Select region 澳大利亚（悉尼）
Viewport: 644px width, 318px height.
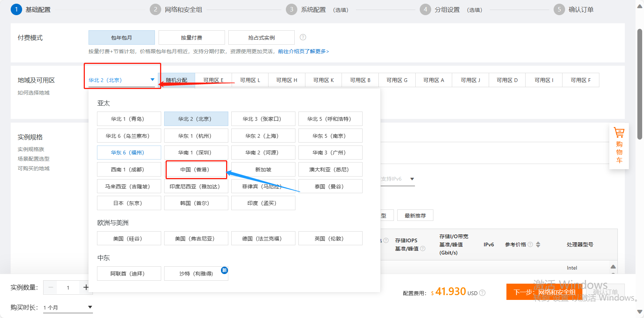(x=330, y=170)
